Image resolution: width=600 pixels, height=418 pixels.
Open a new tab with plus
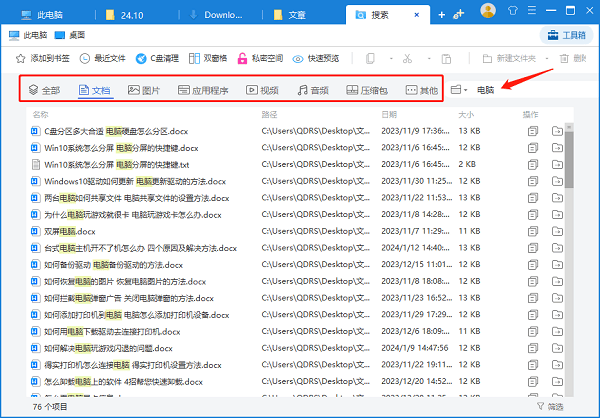click(x=442, y=15)
